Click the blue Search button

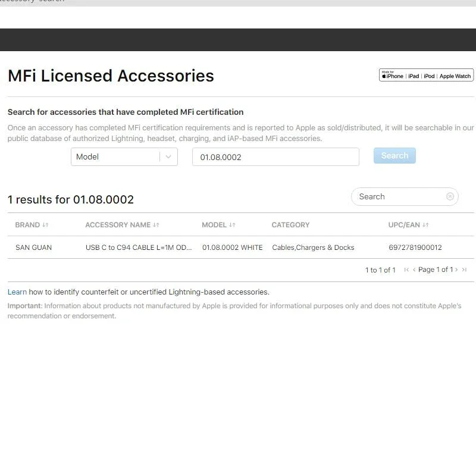394,156
